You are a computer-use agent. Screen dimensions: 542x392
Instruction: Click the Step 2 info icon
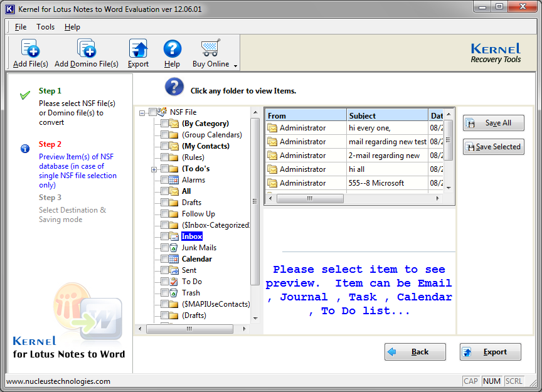click(25, 149)
